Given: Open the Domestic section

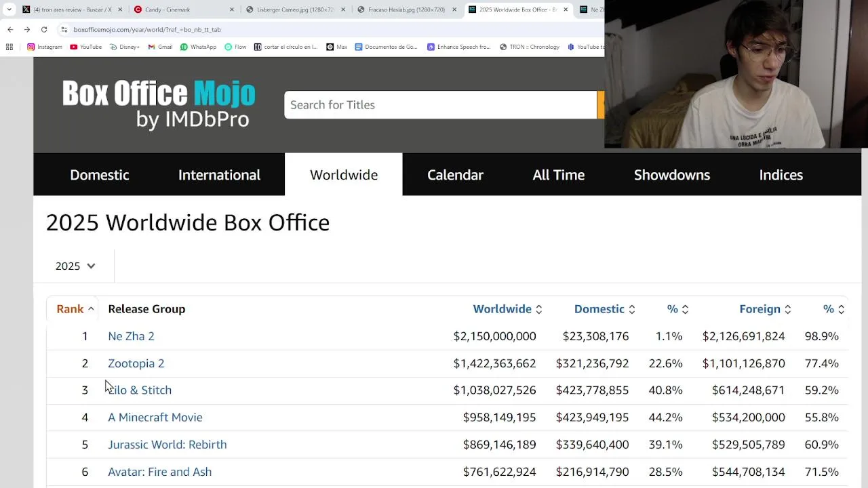Looking at the screenshot, I should click(x=100, y=175).
